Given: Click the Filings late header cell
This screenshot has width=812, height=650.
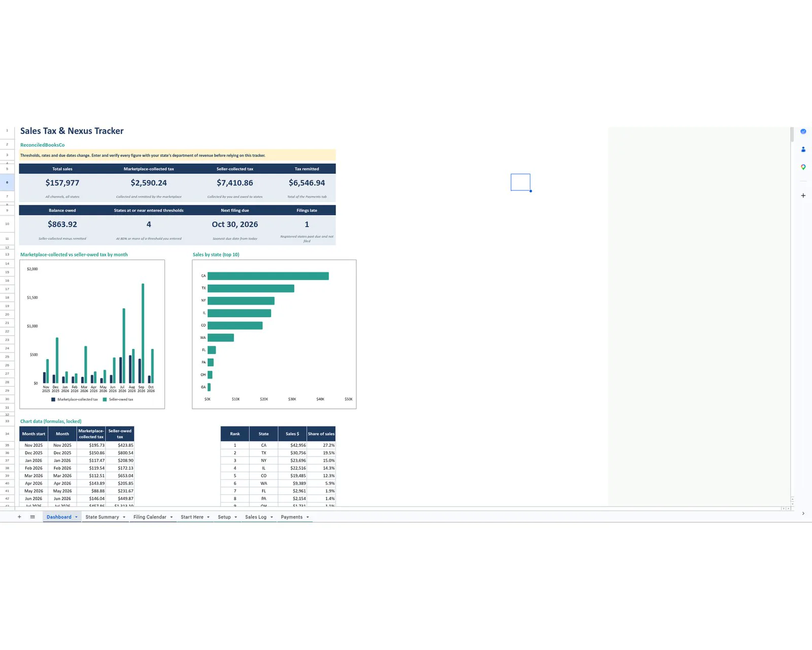Looking at the screenshot, I should (x=307, y=210).
